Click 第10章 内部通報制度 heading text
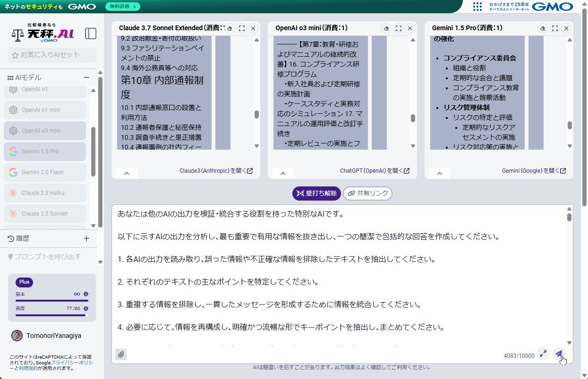 tap(162, 87)
